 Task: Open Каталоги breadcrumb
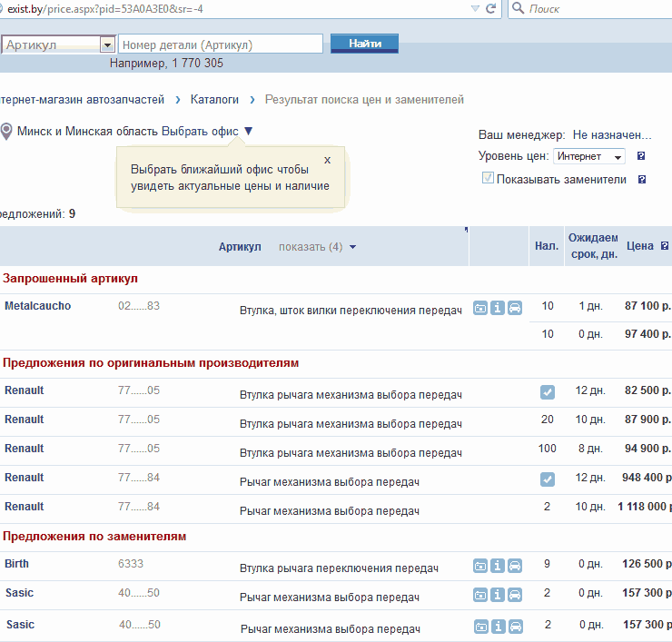pos(214,99)
